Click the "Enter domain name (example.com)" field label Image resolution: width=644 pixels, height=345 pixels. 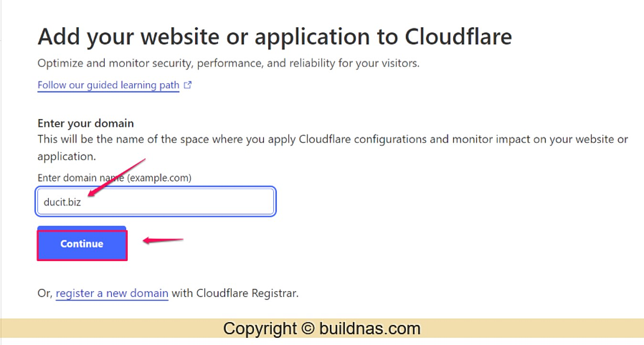click(x=114, y=178)
